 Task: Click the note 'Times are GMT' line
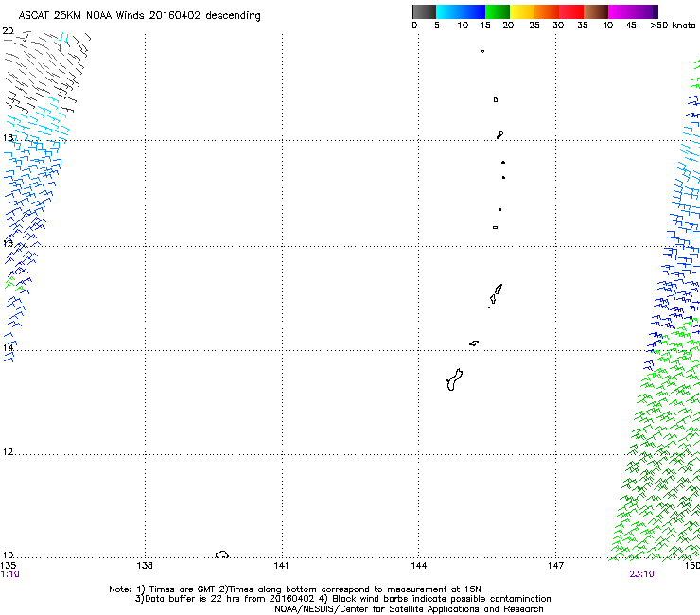click(295, 589)
